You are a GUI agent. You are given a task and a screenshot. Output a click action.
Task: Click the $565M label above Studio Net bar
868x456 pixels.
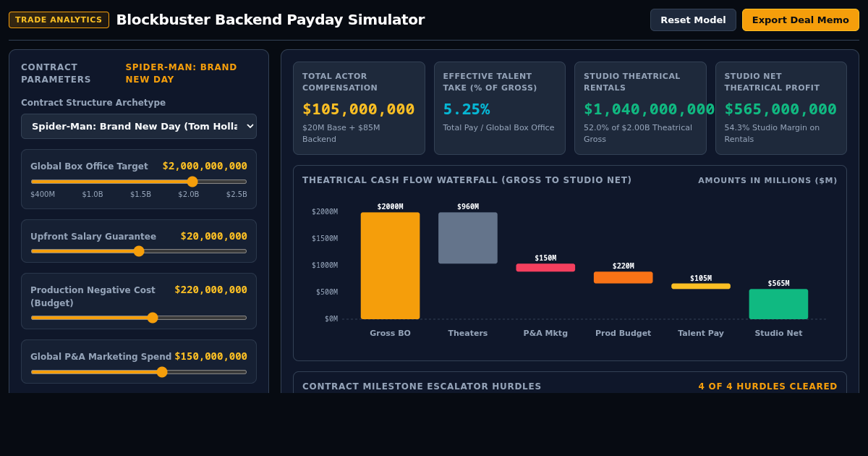click(778, 283)
